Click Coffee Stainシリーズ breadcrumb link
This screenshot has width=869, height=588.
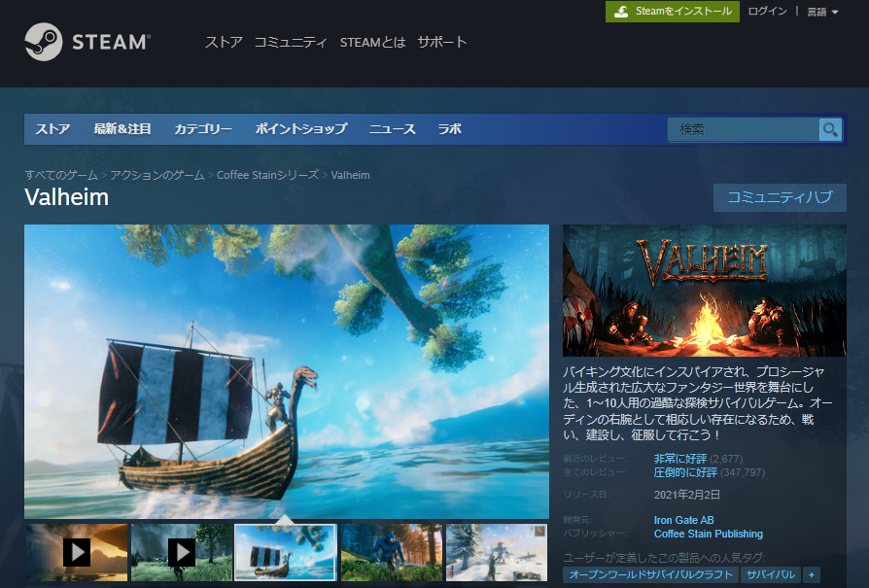point(267,175)
